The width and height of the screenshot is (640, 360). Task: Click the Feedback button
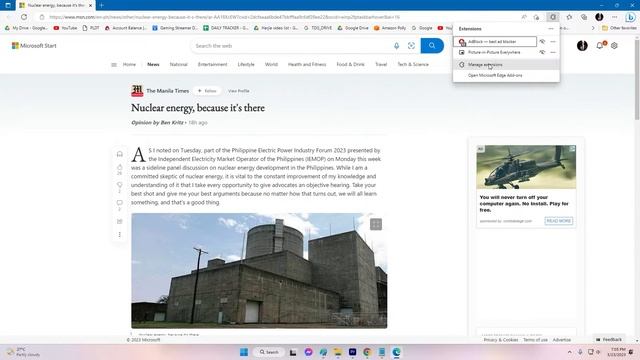tap(609, 340)
